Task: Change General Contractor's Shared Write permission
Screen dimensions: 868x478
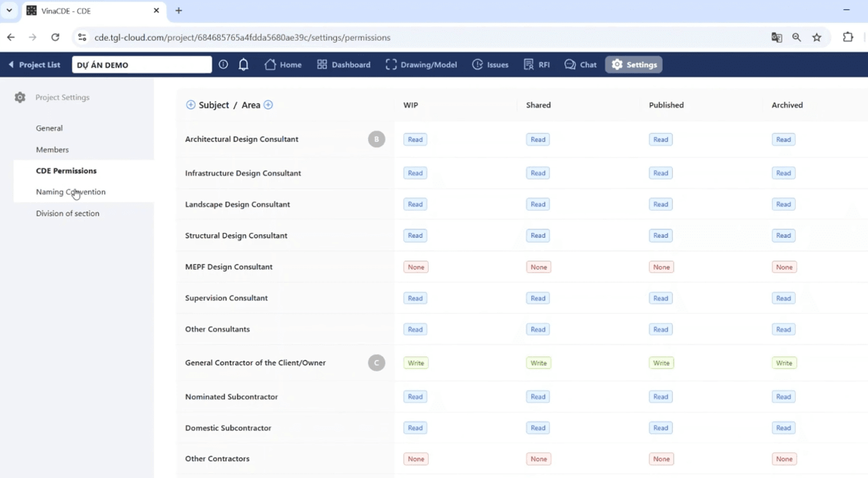Action: click(x=538, y=363)
